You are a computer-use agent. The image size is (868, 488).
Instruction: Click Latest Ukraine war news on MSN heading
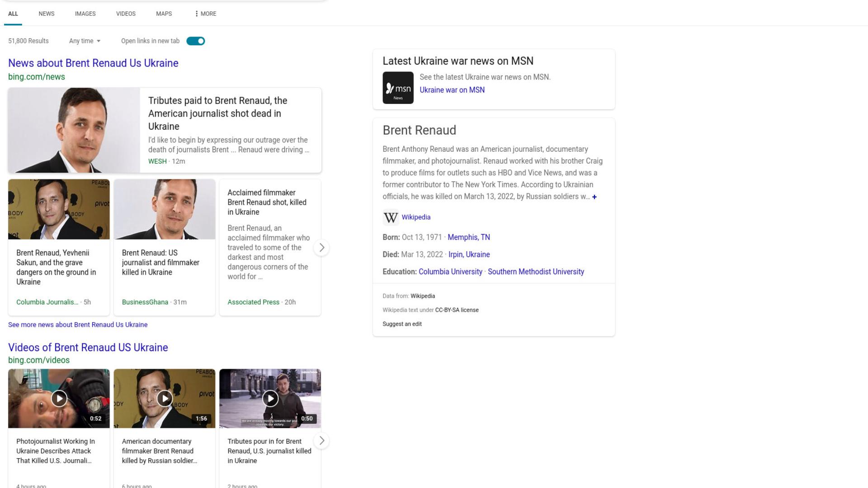(x=458, y=61)
